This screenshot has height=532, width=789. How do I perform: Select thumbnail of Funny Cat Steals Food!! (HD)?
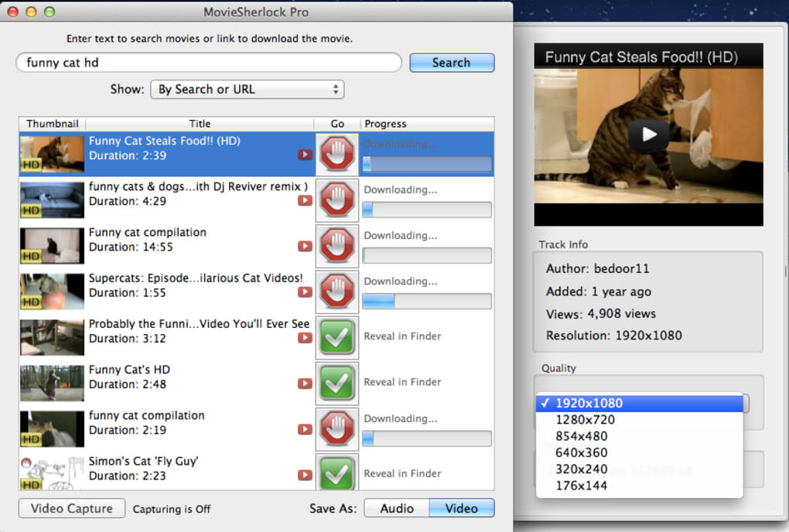tap(52, 155)
